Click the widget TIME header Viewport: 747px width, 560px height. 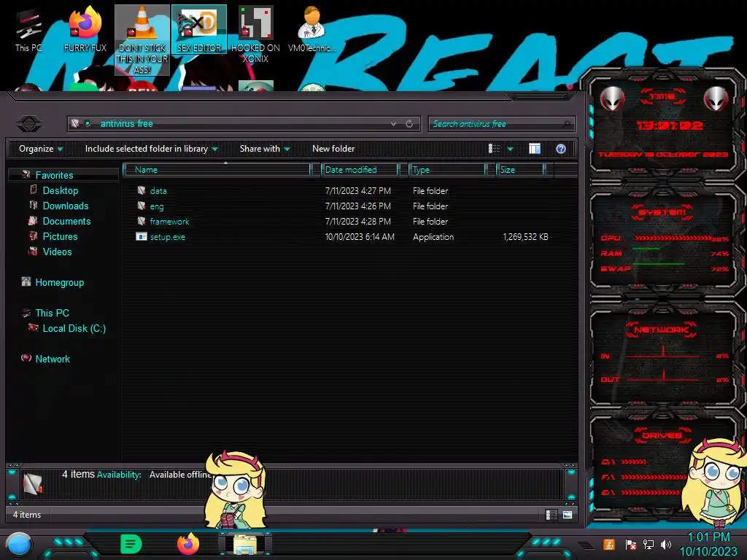[x=662, y=97]
